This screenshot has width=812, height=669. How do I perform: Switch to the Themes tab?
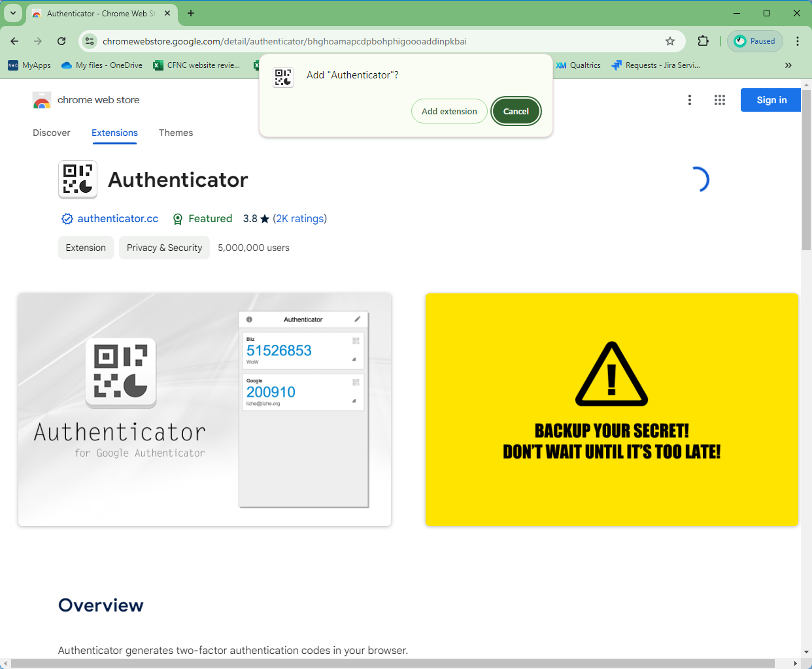point(176,133)
